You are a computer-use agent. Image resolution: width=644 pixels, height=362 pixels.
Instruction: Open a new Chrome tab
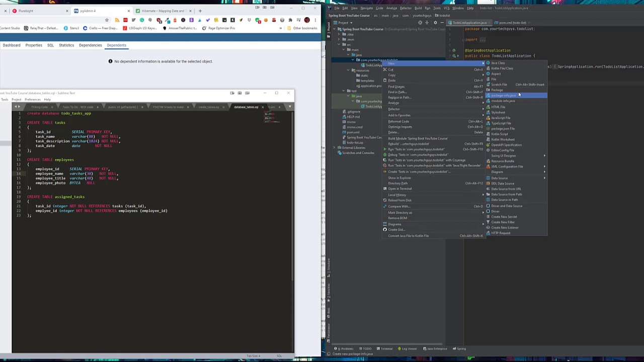coord(200,11)
